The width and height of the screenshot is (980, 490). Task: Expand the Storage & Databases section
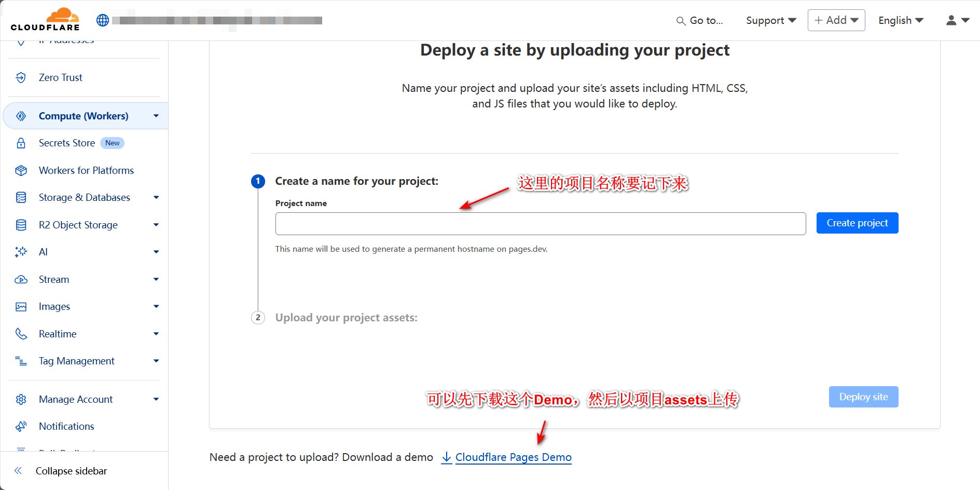(156, 197)
